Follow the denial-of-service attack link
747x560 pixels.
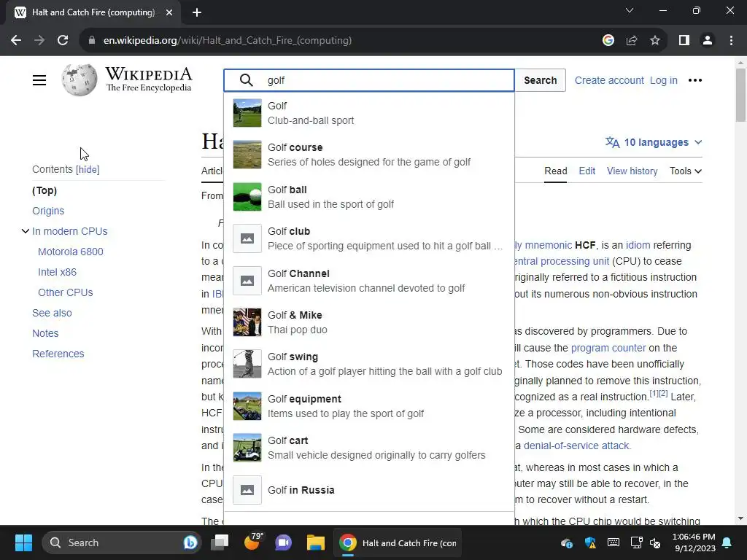[577, 446]
